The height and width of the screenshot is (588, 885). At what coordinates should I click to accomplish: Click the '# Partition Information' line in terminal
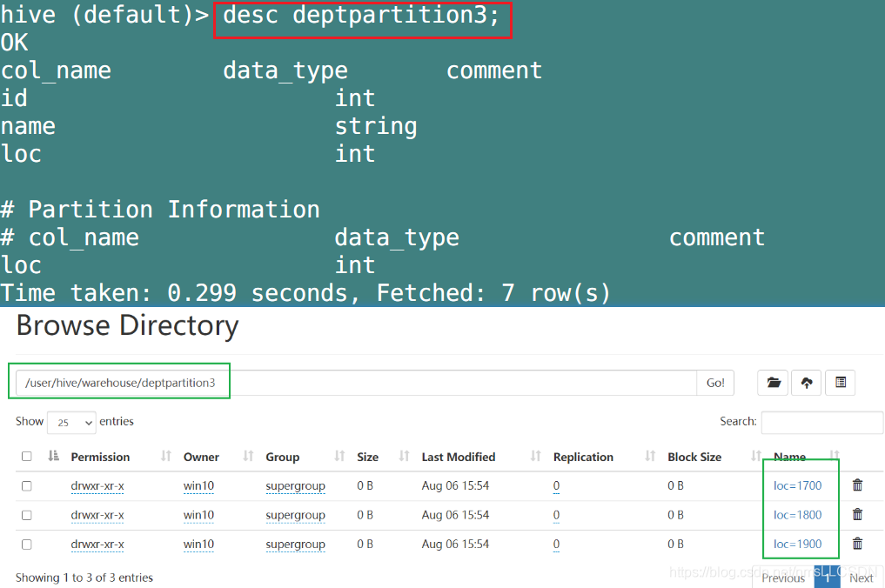click(x=160, y=210)
